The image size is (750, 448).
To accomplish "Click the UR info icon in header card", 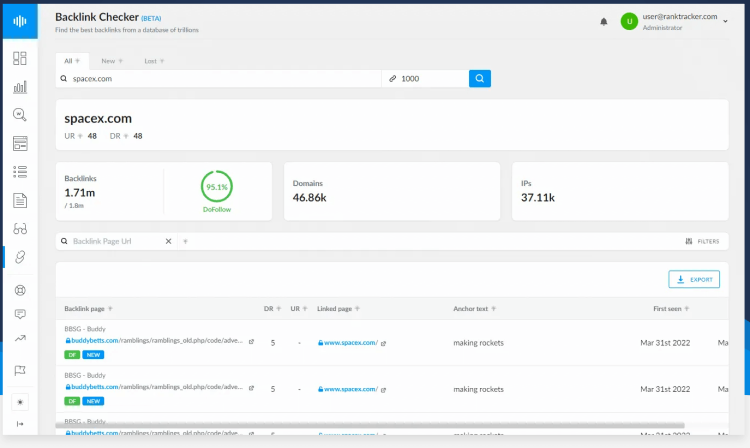I will click(x=80, y=136).
